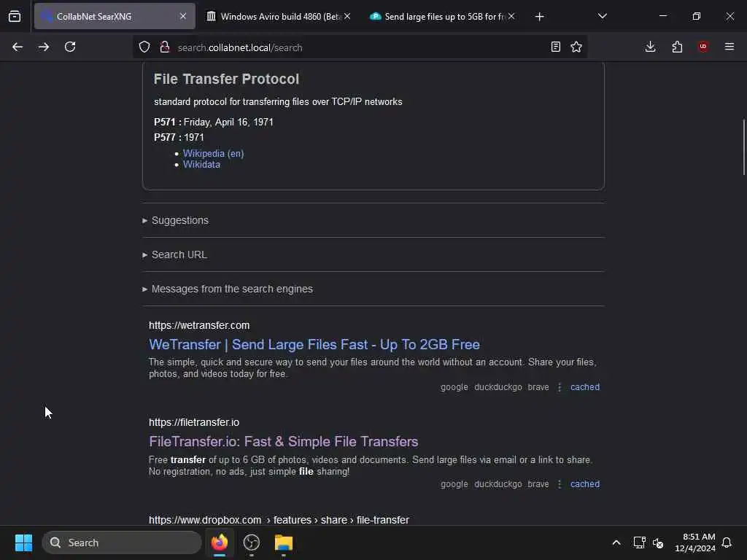The height and width of the screenshot is (560, 747).
Task: Open the uBlock Origin extension icon
Action: coord(703,46)
